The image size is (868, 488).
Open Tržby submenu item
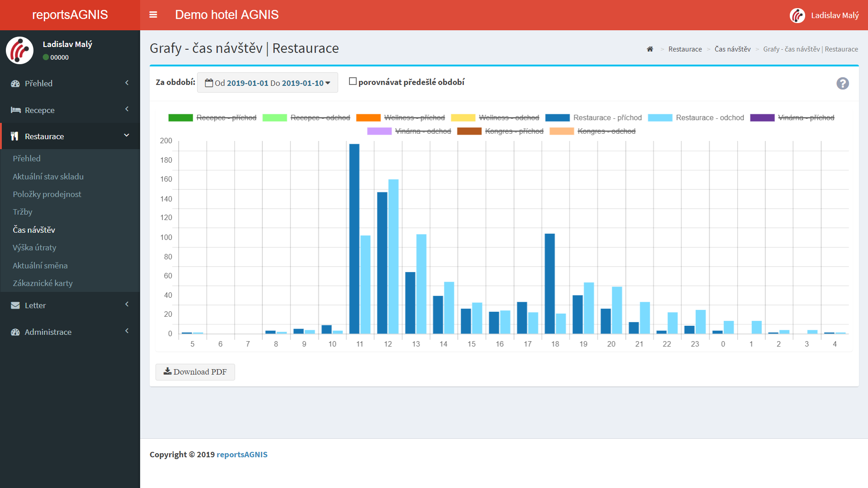(23, 212)
